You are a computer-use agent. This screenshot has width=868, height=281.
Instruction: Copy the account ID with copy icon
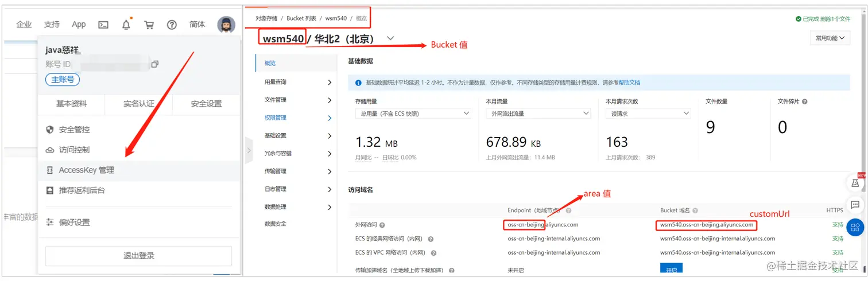pos(155,64)
